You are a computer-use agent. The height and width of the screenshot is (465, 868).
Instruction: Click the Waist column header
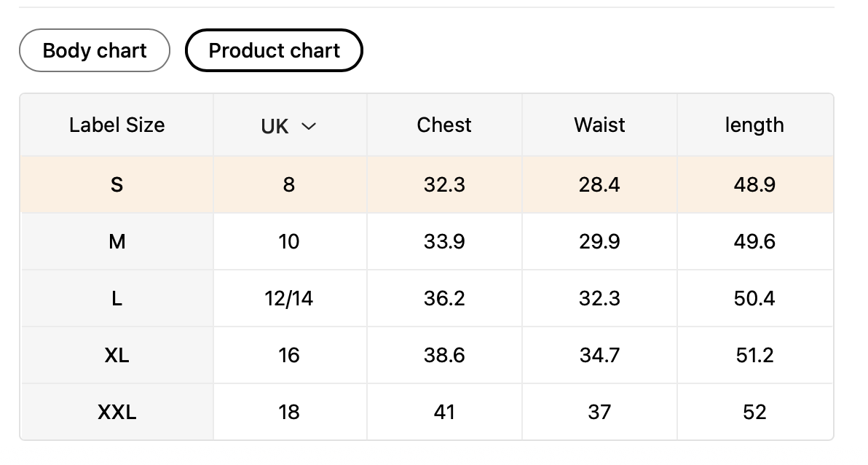click(x=599, y=125)
